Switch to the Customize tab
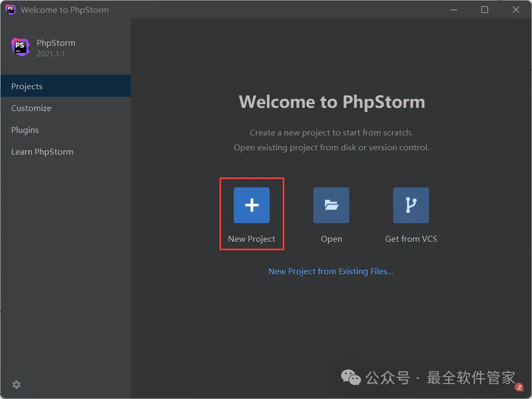This screenshot has height=399, width=532. coord(65,108)
